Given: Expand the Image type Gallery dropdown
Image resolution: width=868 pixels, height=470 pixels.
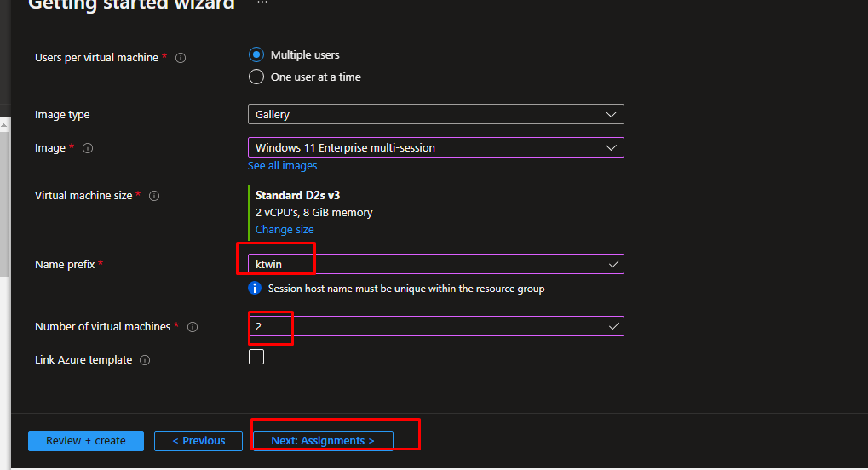Looking at the screenshot, I should click(435, 114).
